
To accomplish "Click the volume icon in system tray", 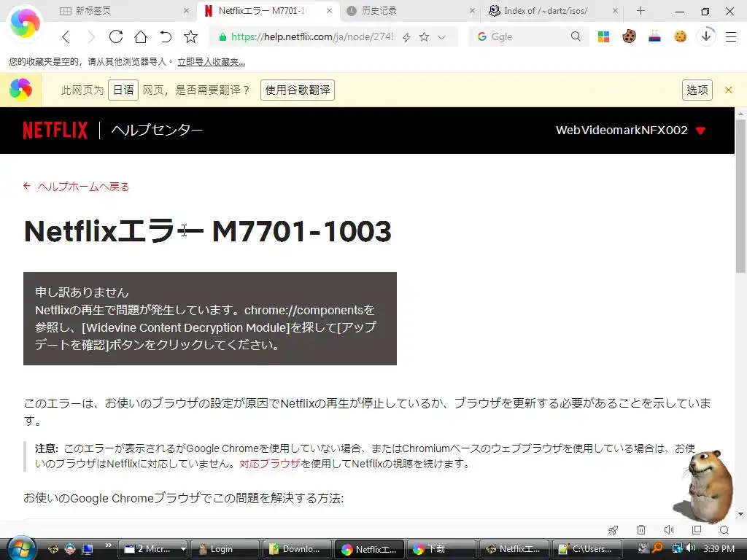I will 691,548.
